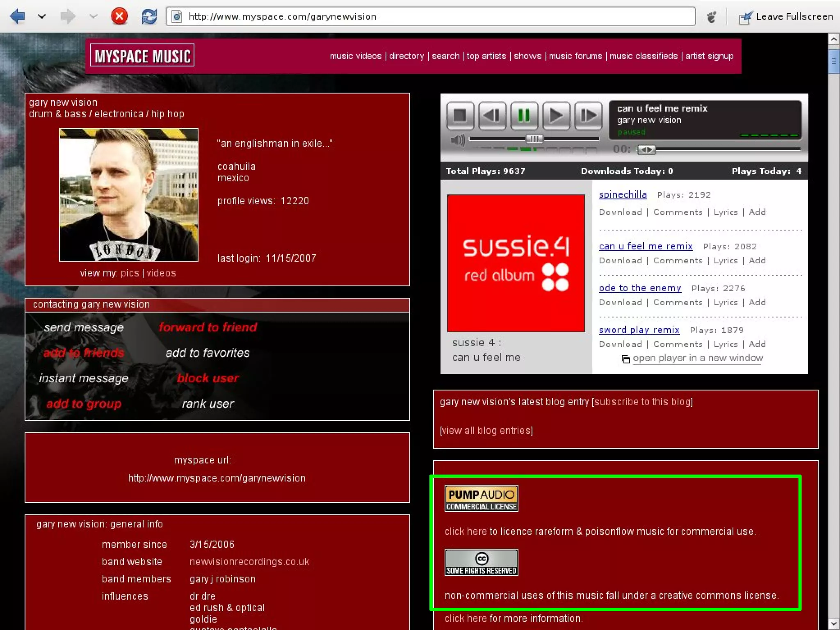Click send message contact option
840x630 pixels.
[84, 327]
